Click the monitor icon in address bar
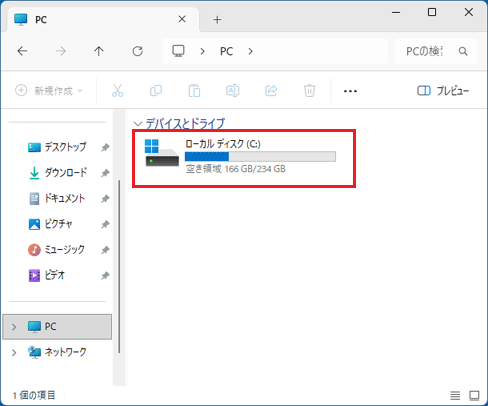Screen dimensions: 488x406 pos(178,51)
